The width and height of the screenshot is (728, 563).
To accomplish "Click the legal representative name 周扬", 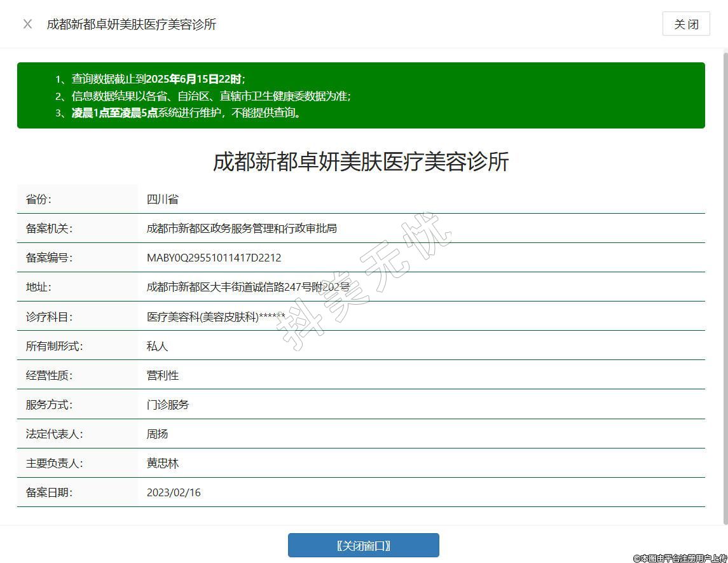I will [x=157, y=434].
